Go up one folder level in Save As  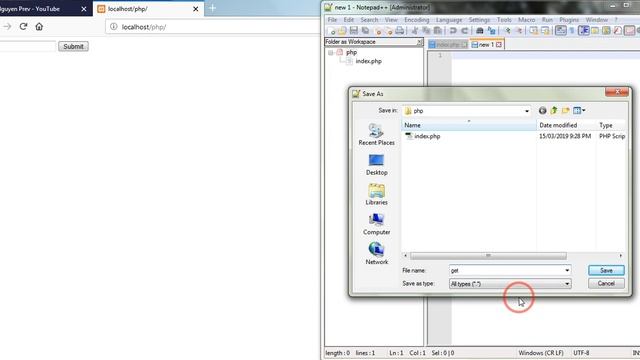click(x=554, y=111)
